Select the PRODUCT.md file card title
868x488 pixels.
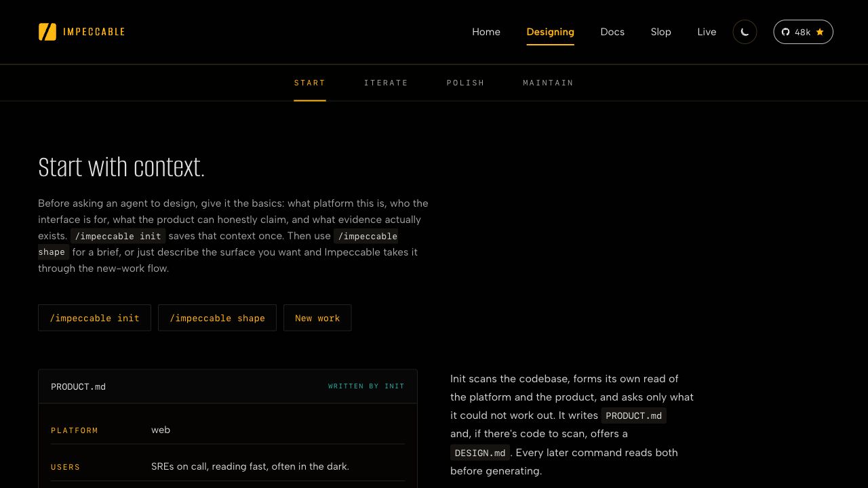pyautogui.click(x=78, y=386)
